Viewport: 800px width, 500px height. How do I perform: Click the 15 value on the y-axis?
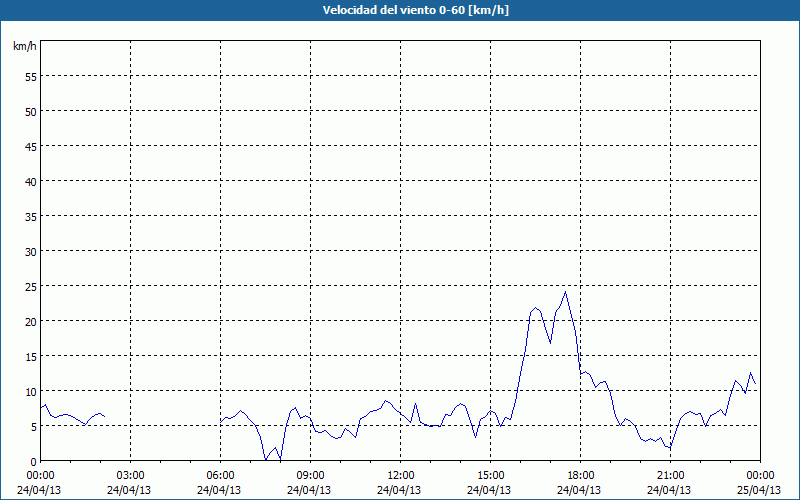click(x=31, y=356)
